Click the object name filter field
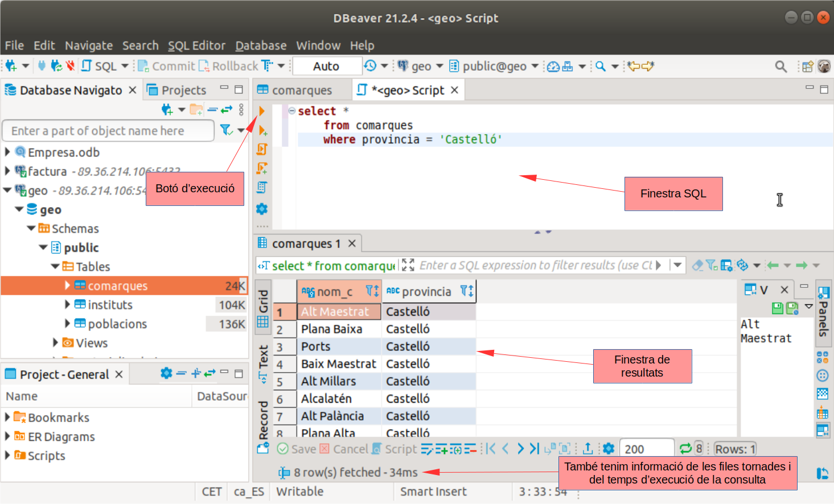Image resolution: width=834 pixels, height=504 pixels. point(108,131)
